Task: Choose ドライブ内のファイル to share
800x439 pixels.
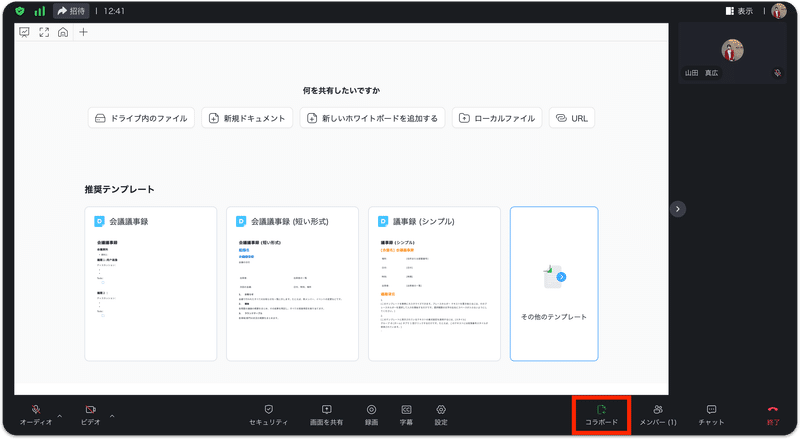Action: click(141, 118)
